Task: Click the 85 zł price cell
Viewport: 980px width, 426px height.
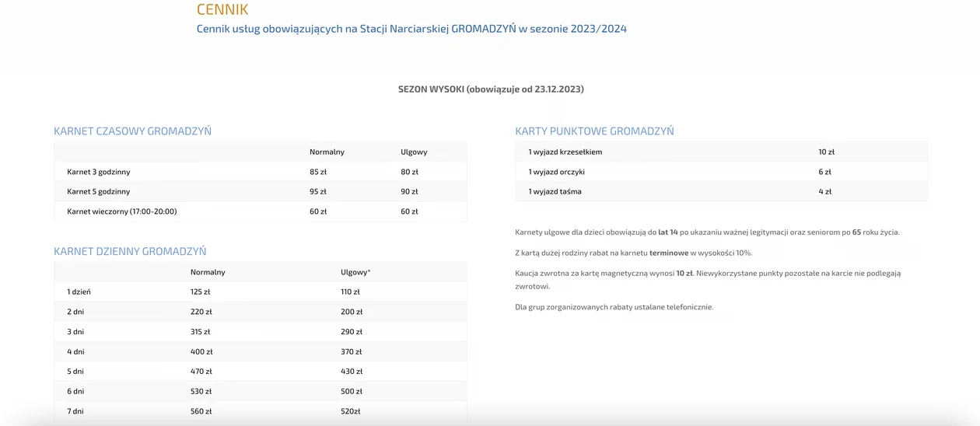Action: 318,172
